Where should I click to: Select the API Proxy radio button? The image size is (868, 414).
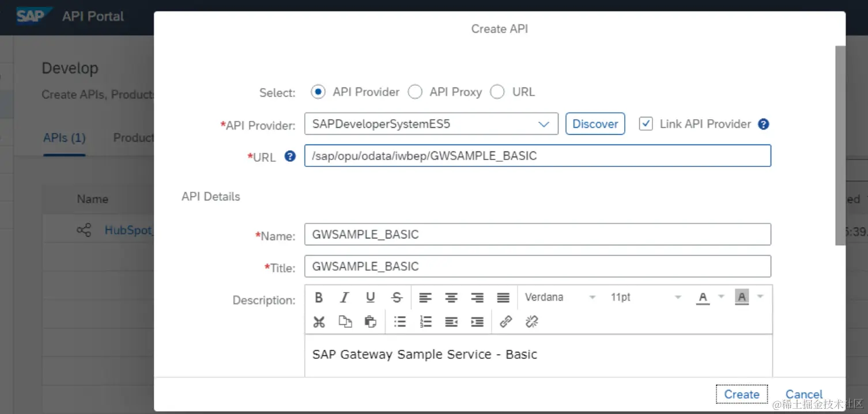pyautogui.click(x=415, y=92)
